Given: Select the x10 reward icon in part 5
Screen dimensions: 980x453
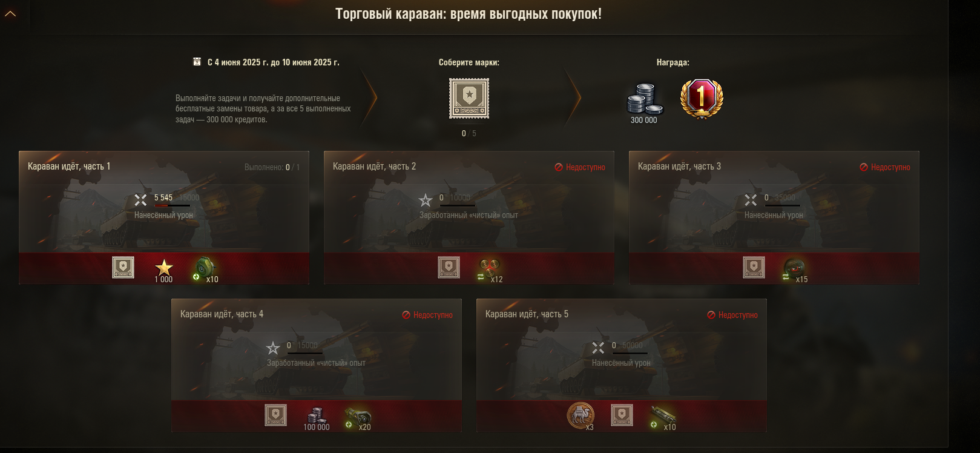Looking at the screenshot, I should tap(662, 416).
